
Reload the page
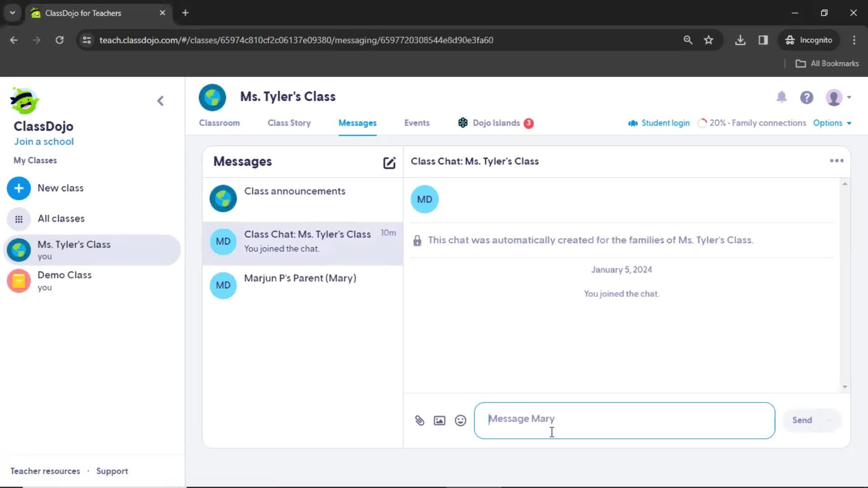coord(59,40)
